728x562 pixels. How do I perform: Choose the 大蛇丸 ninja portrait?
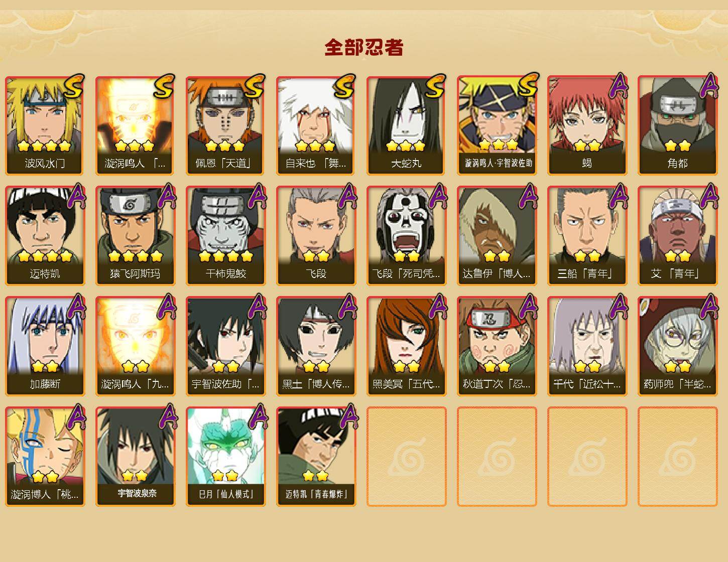(x=407, y=125)
